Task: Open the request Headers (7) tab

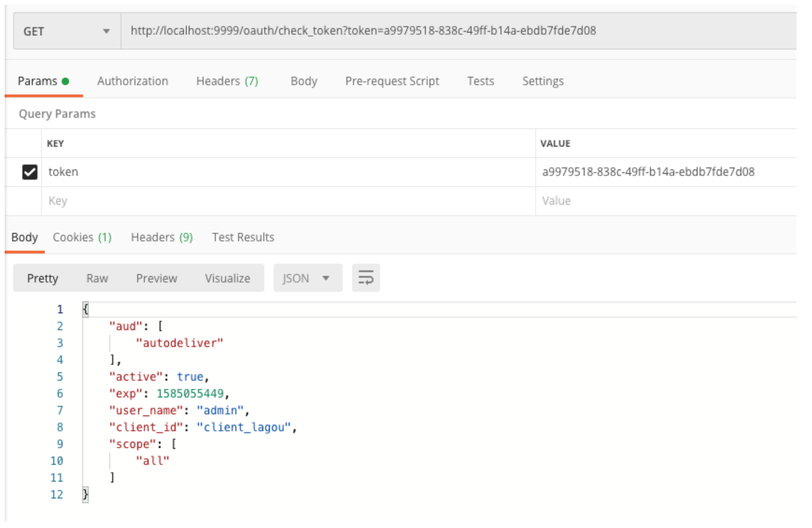Action: click(227, 81)
